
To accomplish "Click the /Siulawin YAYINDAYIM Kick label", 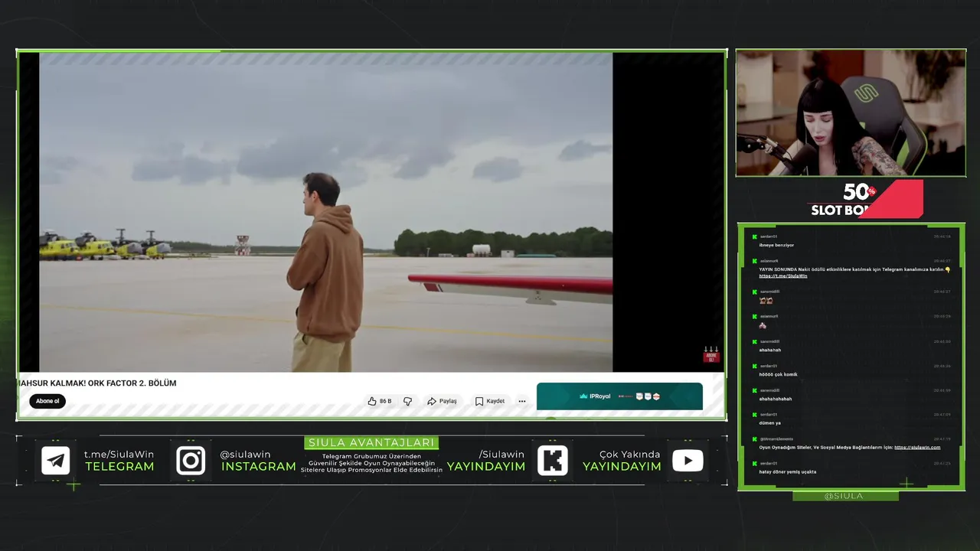I will pyautogui.click(x=486, y=461).
